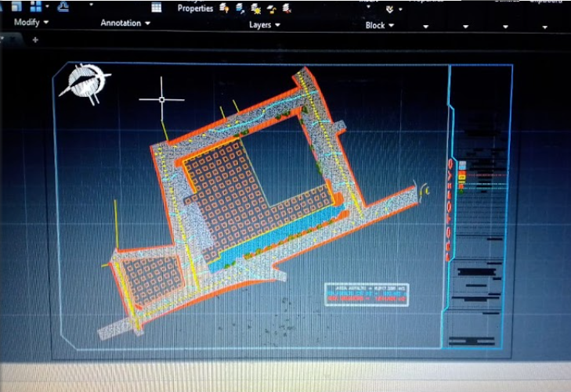Open the Layer Properties manager

pyautogui.click(x=195, y=8)
